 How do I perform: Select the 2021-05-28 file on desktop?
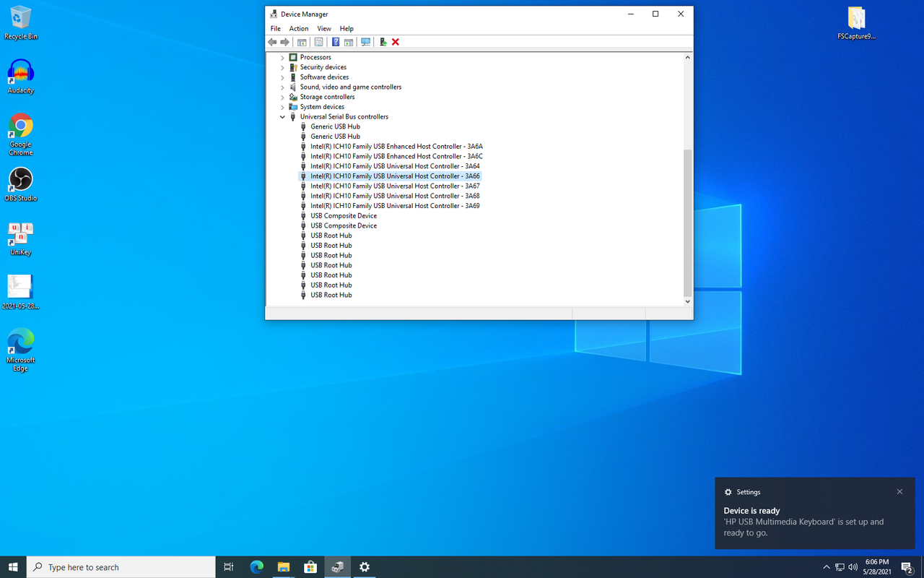21,292
